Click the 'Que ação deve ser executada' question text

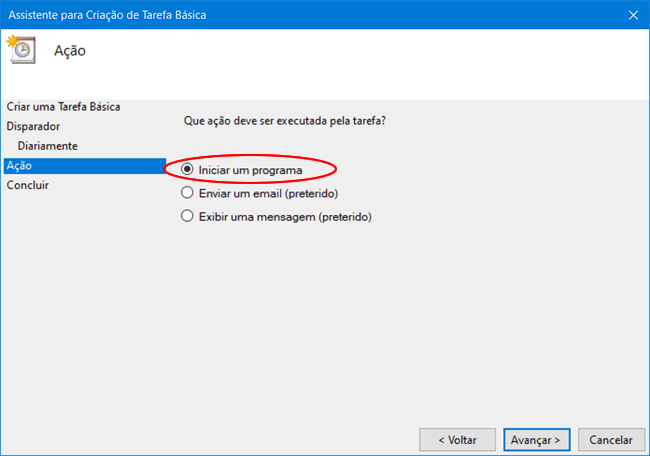pos(285,121)
